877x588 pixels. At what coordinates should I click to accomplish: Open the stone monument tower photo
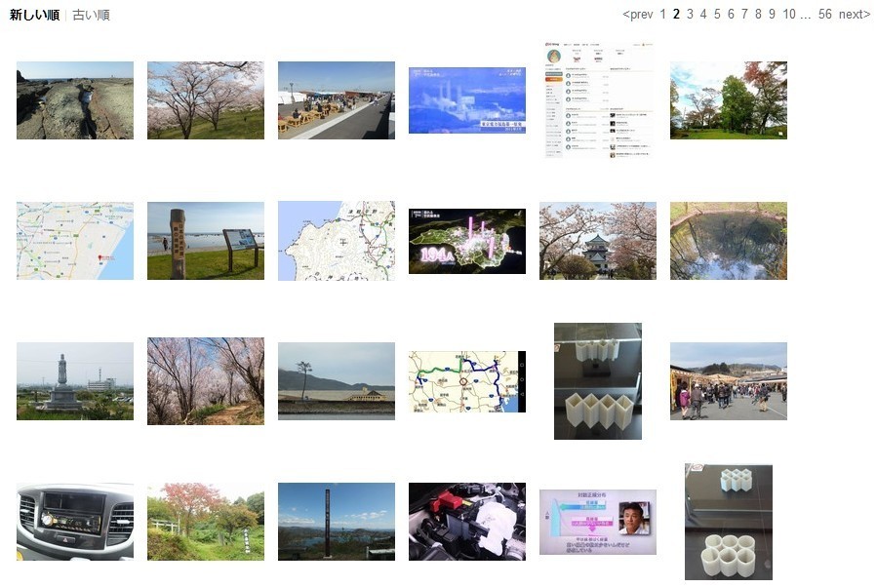75,381
